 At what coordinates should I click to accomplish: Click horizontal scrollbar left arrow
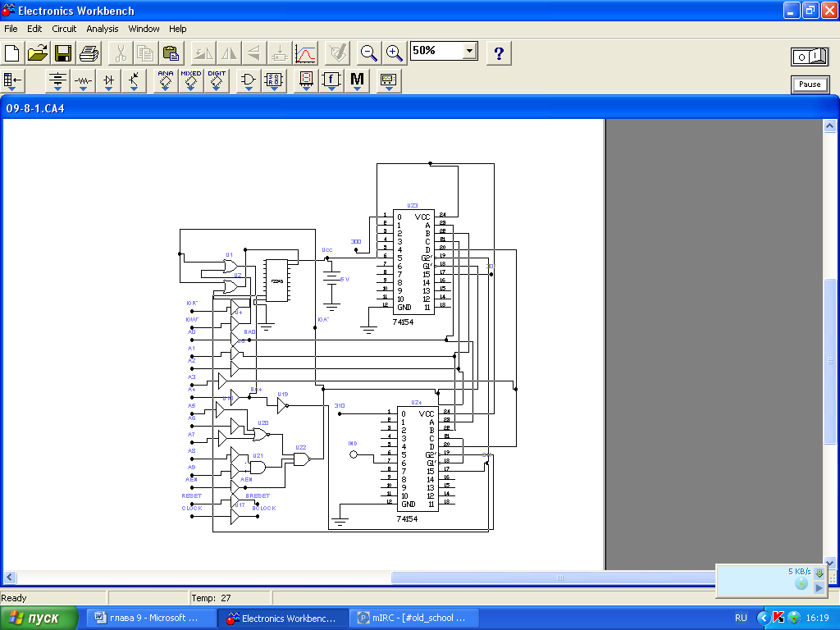10,577
